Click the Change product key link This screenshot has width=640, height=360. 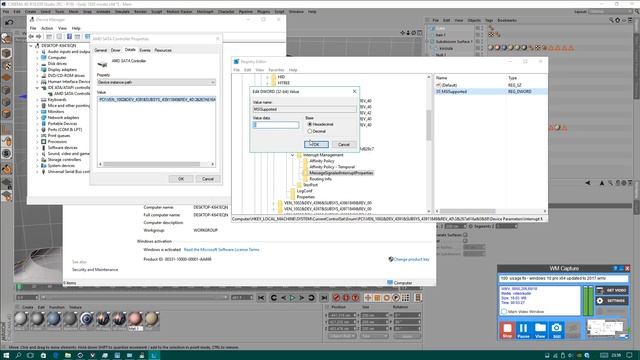pyautogui.click(x=411, y=259)
